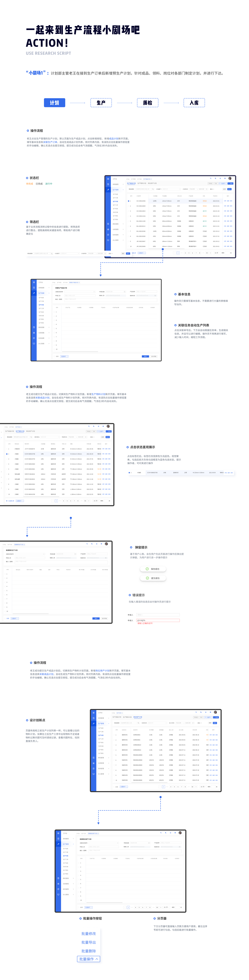This screenshot has height=980, width=249.
Task: Click 批量导入 button in 生产成品计划 window
Action: [x=223, y=183]
